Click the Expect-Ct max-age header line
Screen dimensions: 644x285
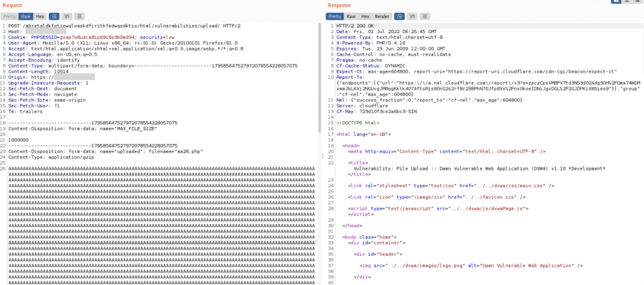pyautogui.click(x=477, y=72)
